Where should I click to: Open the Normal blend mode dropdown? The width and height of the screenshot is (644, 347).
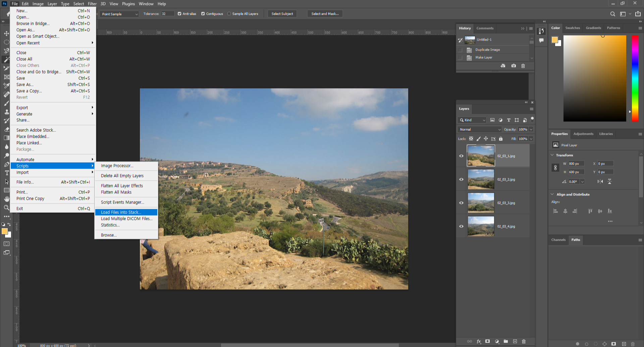[480, 129]
